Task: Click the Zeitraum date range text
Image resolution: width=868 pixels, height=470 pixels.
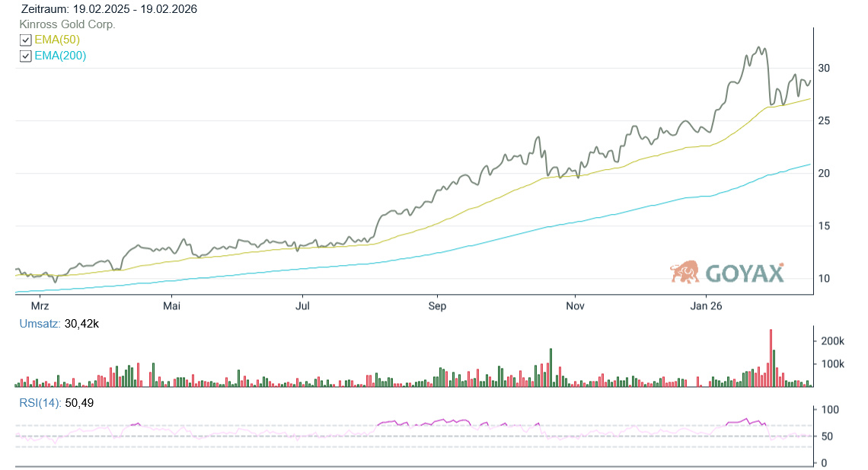Action: (x=109, y=9)
